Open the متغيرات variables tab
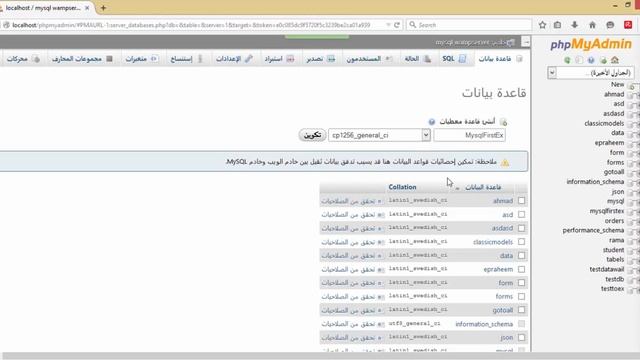 click(142, 59)
